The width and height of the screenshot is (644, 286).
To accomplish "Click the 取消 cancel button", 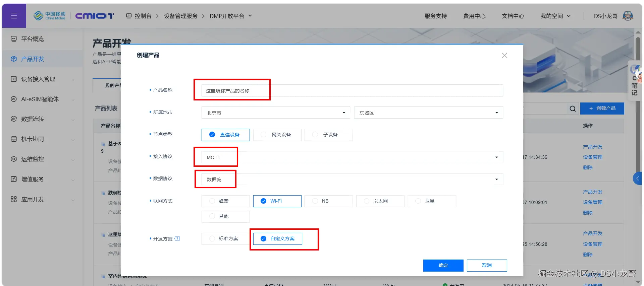I will pyautogui.click(x=487, y=265).
